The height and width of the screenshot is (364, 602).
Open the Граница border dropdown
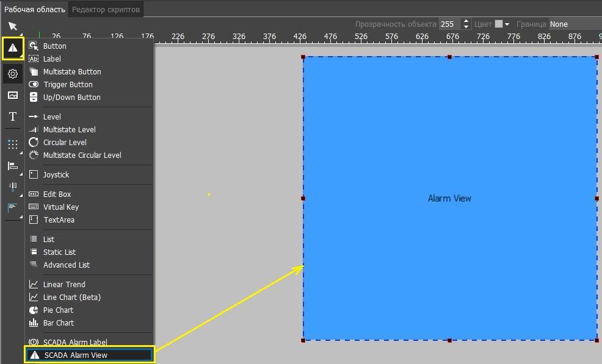click(x=574, y=24)
